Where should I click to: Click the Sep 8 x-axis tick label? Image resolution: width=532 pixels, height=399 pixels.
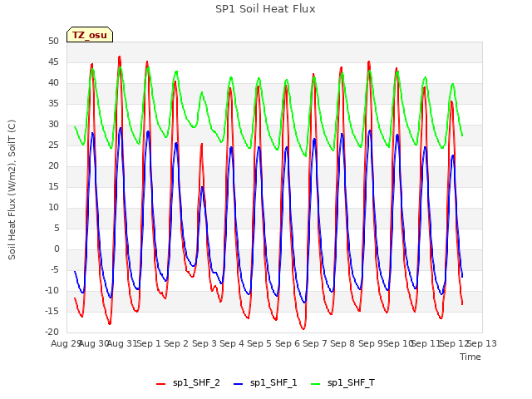tap(342, 343)
